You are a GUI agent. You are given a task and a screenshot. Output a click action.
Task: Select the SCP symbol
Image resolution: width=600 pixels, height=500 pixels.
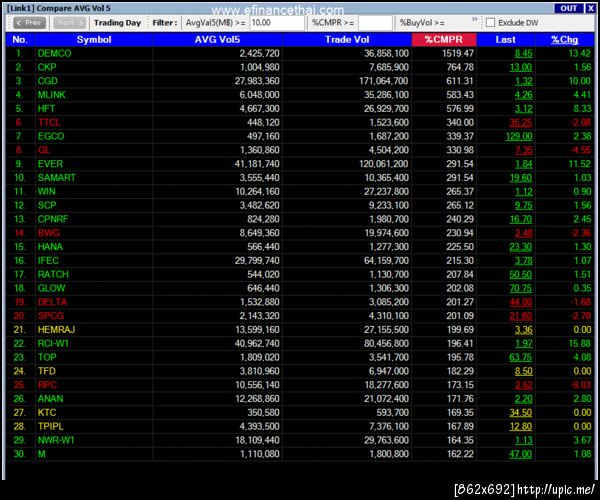point(47,205)
